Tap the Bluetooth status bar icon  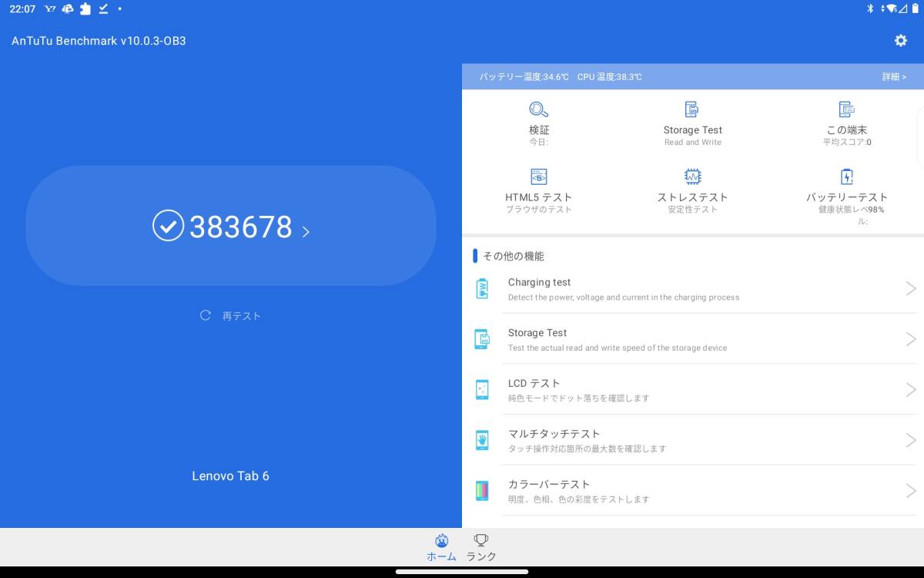871,8
